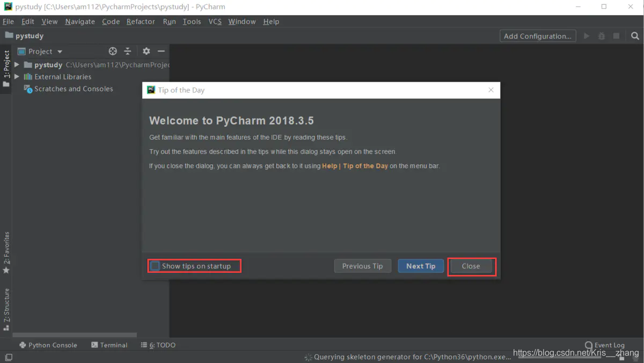The width and height of the screenshot is (644, 363).
Task: Click Add Configuration button
Action: point(538,36)
